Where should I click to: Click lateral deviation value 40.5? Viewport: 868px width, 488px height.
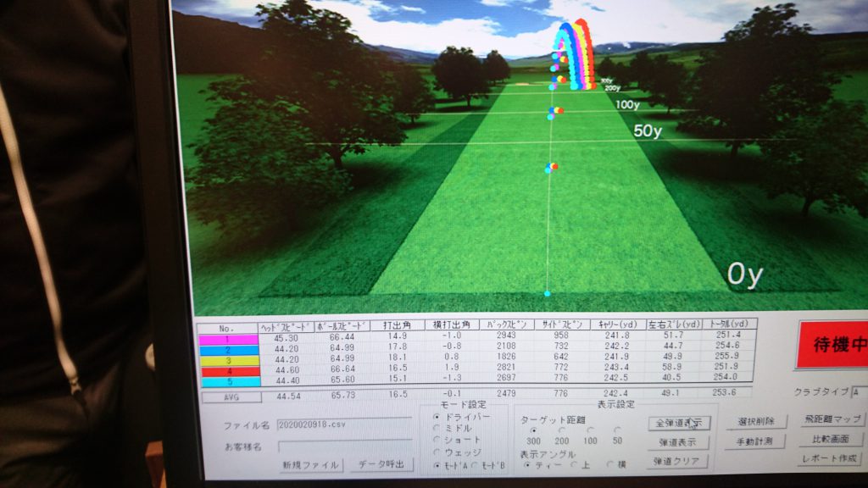tap(671, 377)
